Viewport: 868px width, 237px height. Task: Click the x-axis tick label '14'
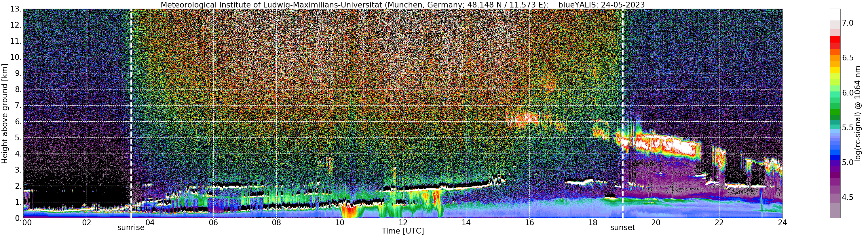click(x=466, y=223)
